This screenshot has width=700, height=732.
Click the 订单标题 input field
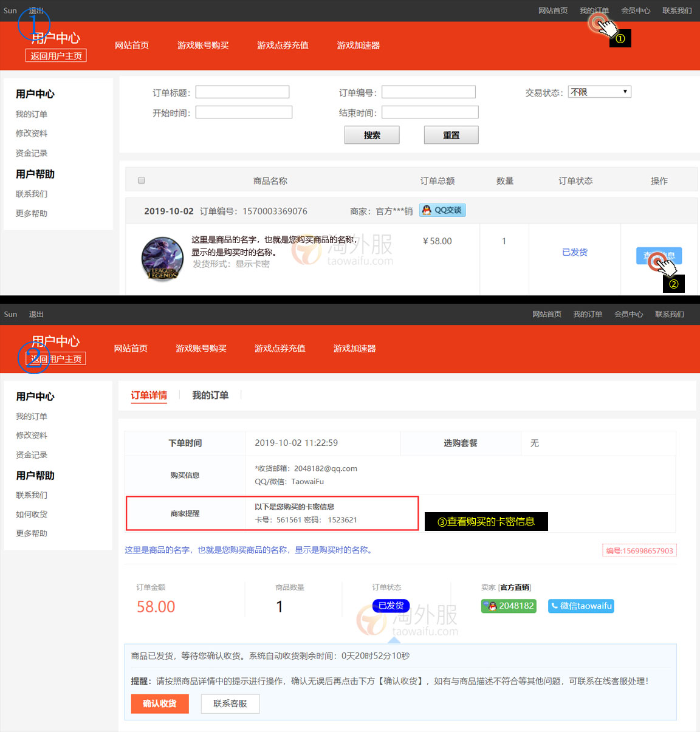[x=242, y=91]
